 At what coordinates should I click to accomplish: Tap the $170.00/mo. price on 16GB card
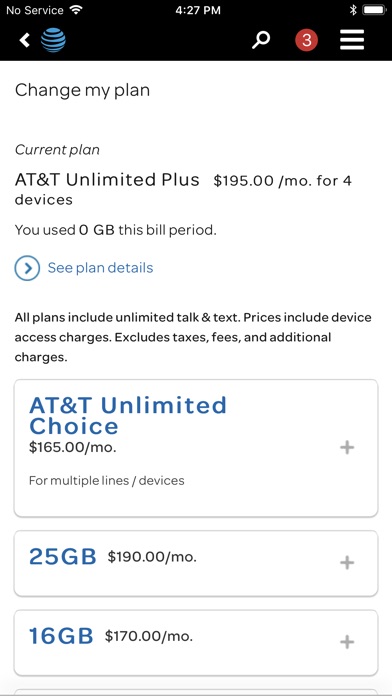(149, 636)
